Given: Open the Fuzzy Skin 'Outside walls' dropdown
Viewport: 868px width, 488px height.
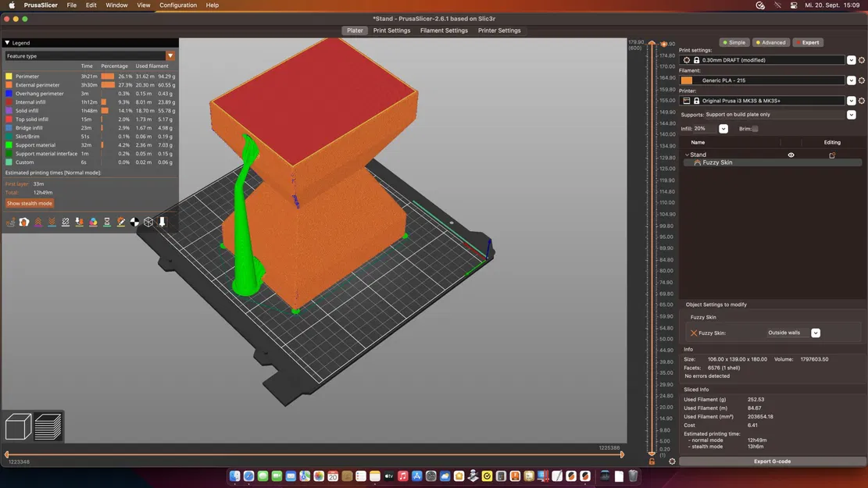Looking at the screenshot, I should point(815,333).
